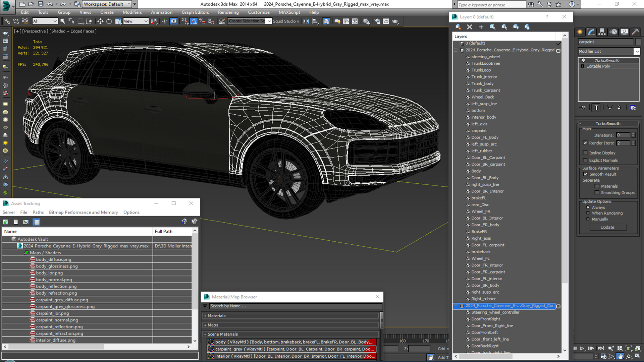Enable Separate by Smoothing Groups checkbox
644x362 pixels.
tap(597, 193)
